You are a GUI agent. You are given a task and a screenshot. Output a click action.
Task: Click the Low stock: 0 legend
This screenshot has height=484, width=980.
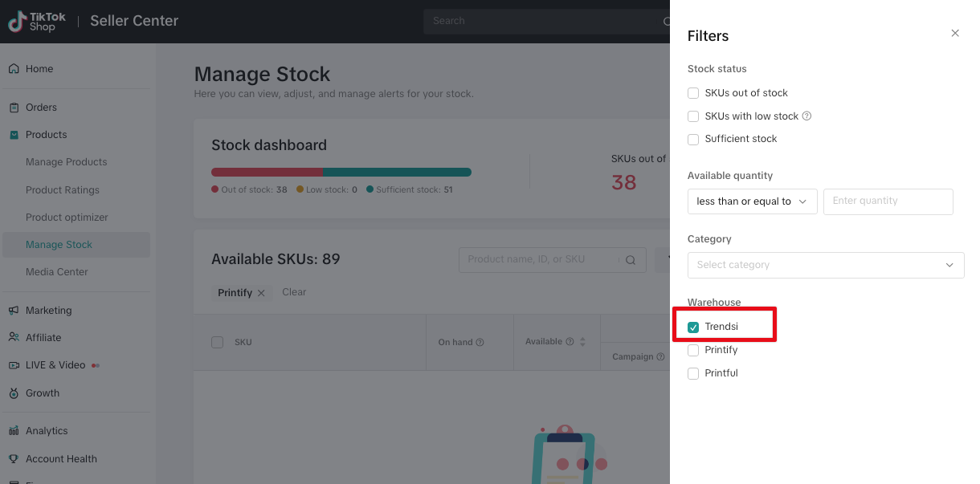(327, 190)
